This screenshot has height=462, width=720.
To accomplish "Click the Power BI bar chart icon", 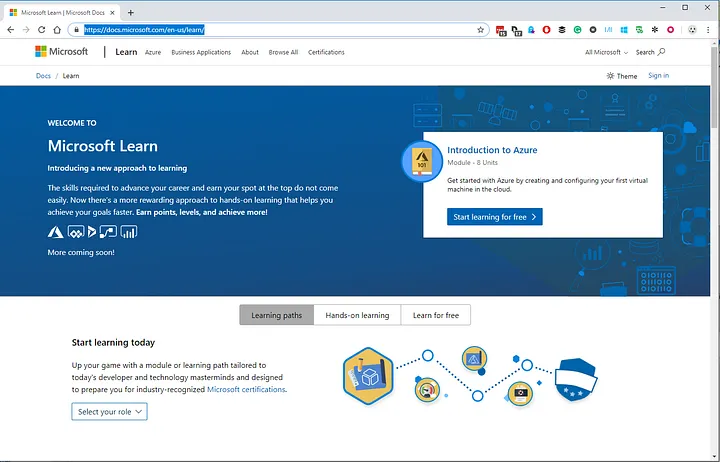I will tap(129, 232).
